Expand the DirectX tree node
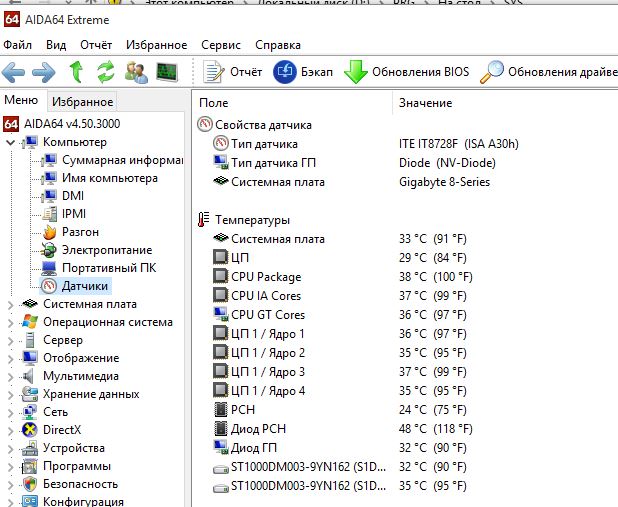The image size is (618, 507). click(x=11, y=430)
